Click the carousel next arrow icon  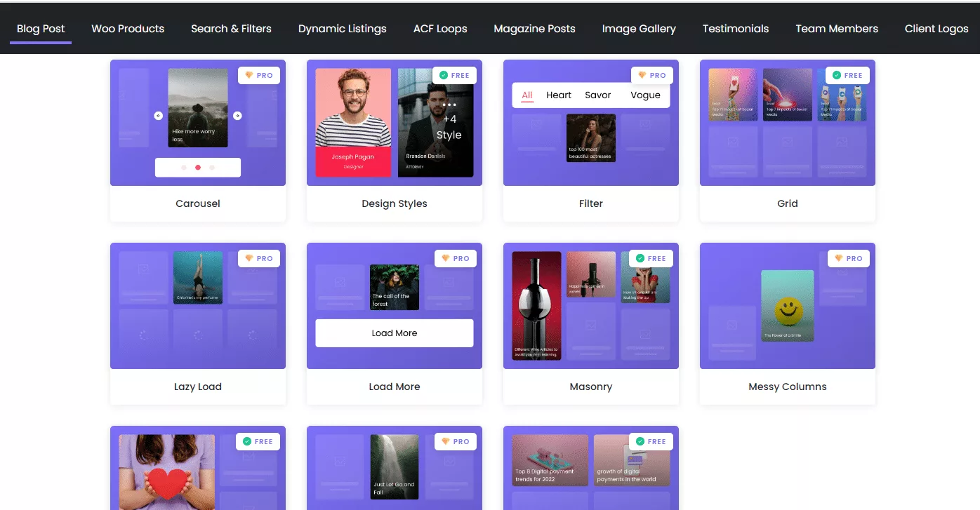pos(237,116)
